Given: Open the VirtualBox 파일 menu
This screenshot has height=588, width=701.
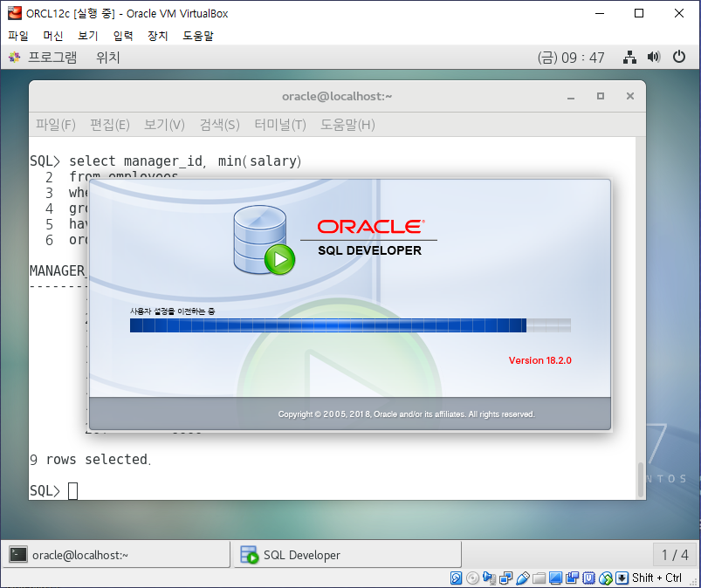Looking at the screenshot, I should coord(18,36).
